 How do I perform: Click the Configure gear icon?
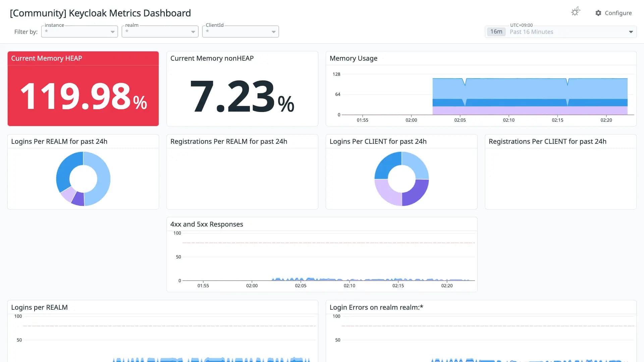(x=598, y=13)
